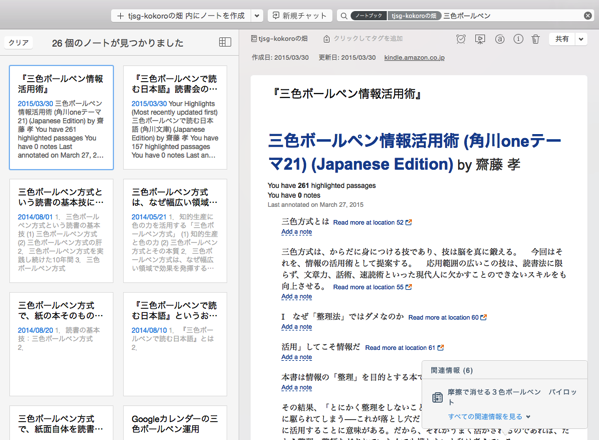Image resolution: width=599 pixels, height=440 pixels.
Task: Open the note info icon
Action: click(x=518, y=39)
